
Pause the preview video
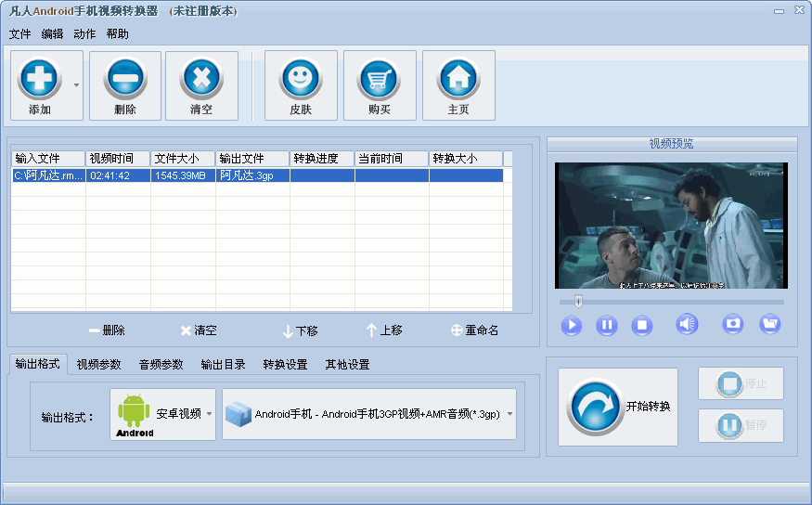606,325
